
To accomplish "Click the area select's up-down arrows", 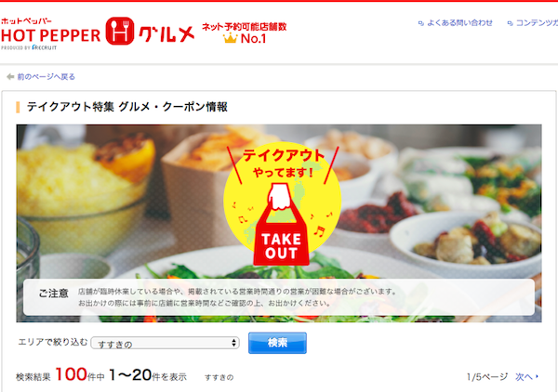I will 233,343.
